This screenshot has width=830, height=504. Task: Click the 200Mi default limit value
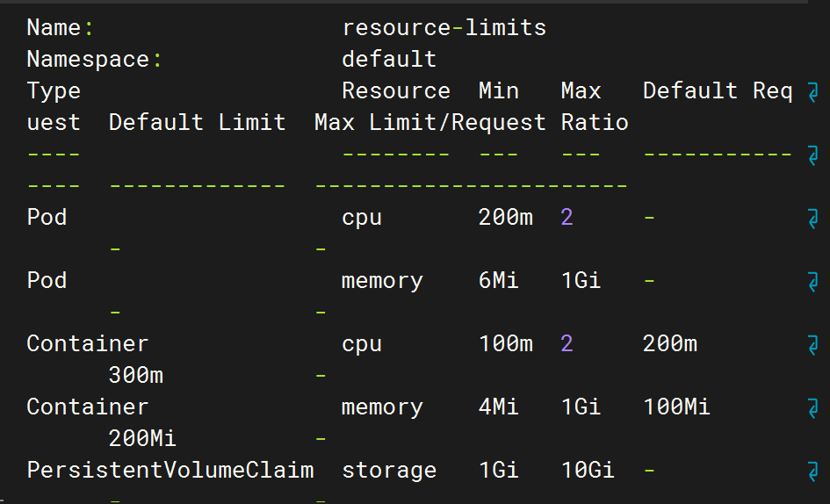[142, 439]
